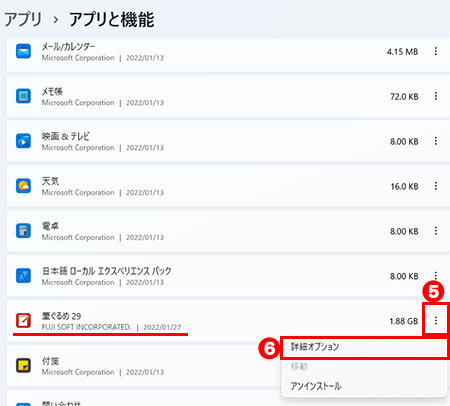This screenshot has width=450, height=406.
Task: Select the メール/カレンダー app name
Action: click(68, 46)
